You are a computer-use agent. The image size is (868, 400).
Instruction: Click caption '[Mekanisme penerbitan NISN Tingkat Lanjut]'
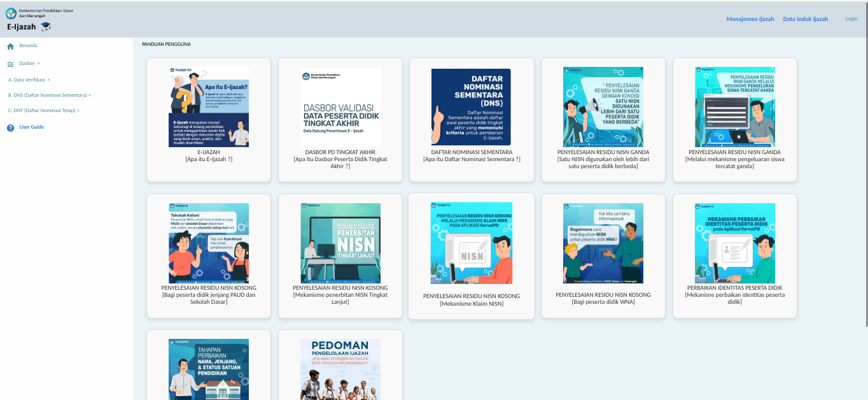point(340,299)
